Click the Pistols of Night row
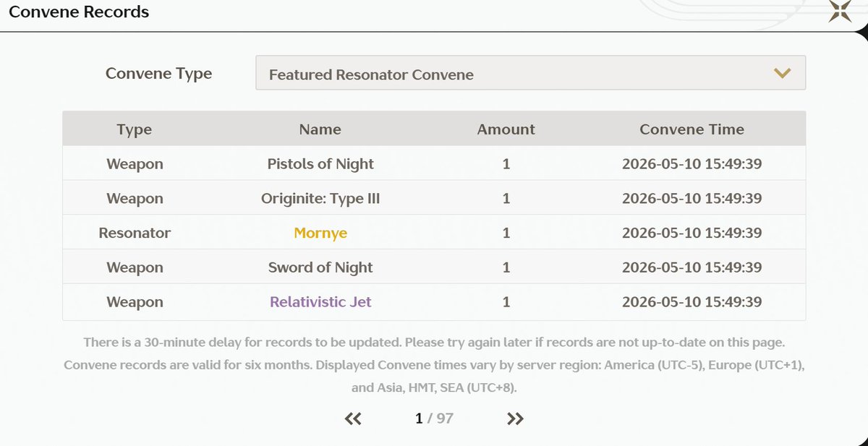The image size is (868, 446). [x=434, y=163]
